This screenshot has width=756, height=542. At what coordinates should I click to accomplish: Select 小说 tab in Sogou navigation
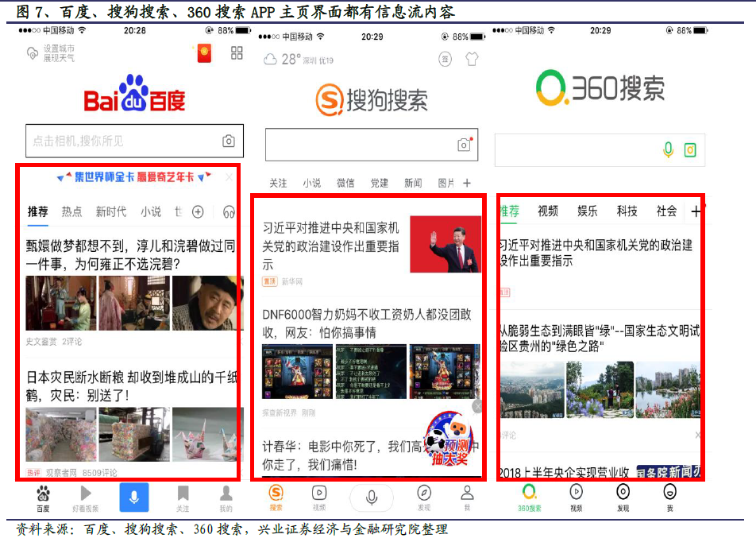click(311, 183)
